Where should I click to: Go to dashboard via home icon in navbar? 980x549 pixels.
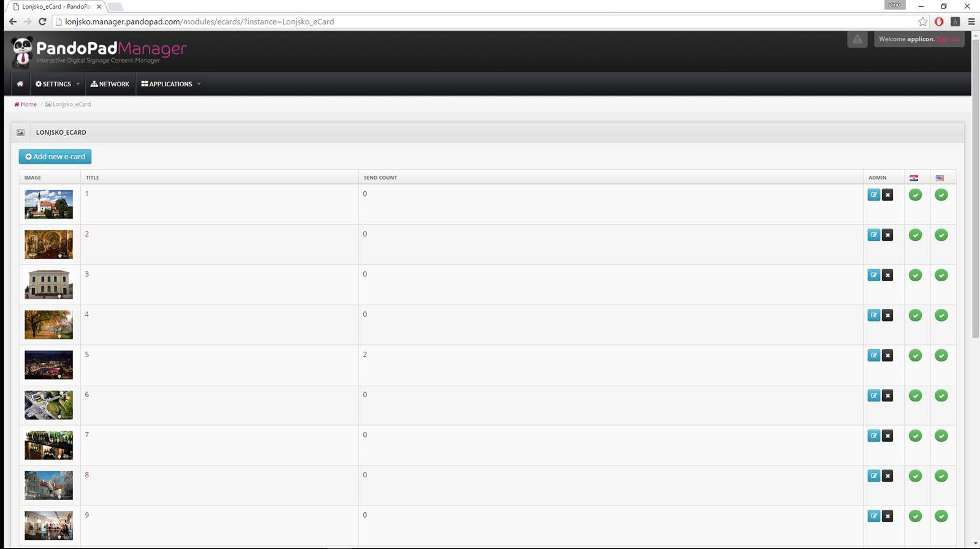click(x=20, y=84)
